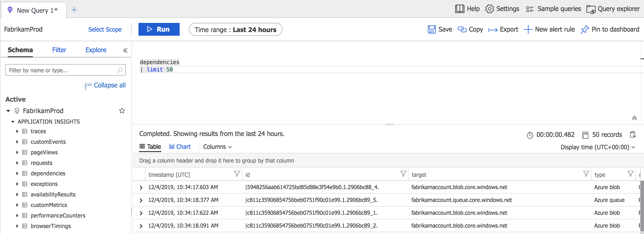
Task: Click the 50 records count icon
Action: [x=585, y=135]
